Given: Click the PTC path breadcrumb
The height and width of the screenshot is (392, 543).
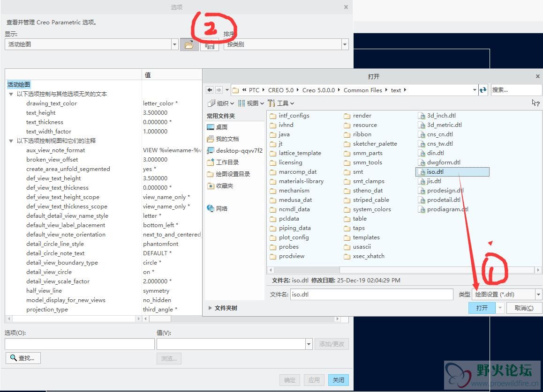Looking at the screenshot, I should click(x=254, y=90).
